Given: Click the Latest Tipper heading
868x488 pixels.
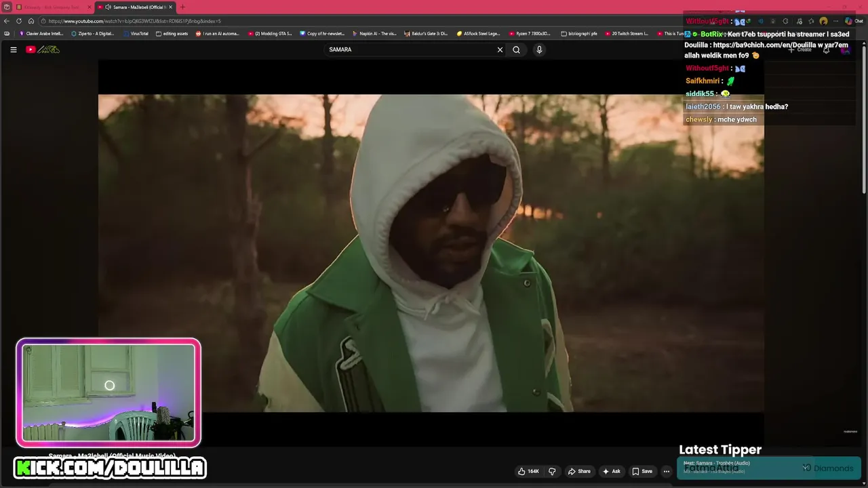Looking at the screenshot, I should coord(720,449).
